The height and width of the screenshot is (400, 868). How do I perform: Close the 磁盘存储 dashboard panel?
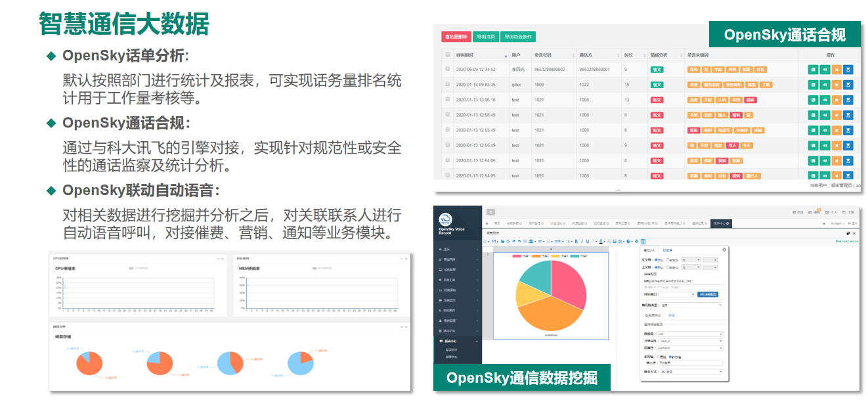pyautogui.click(x=406, y=326)
